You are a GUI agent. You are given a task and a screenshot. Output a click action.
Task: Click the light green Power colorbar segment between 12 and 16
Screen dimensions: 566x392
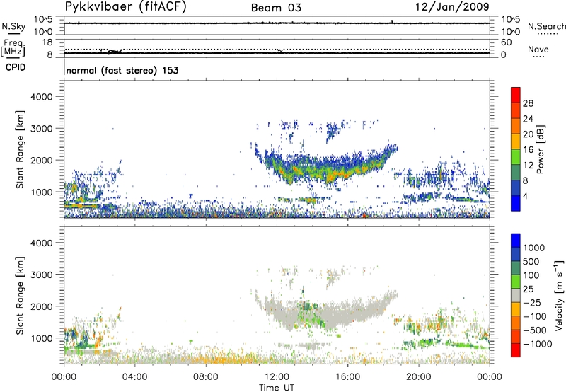516,156
